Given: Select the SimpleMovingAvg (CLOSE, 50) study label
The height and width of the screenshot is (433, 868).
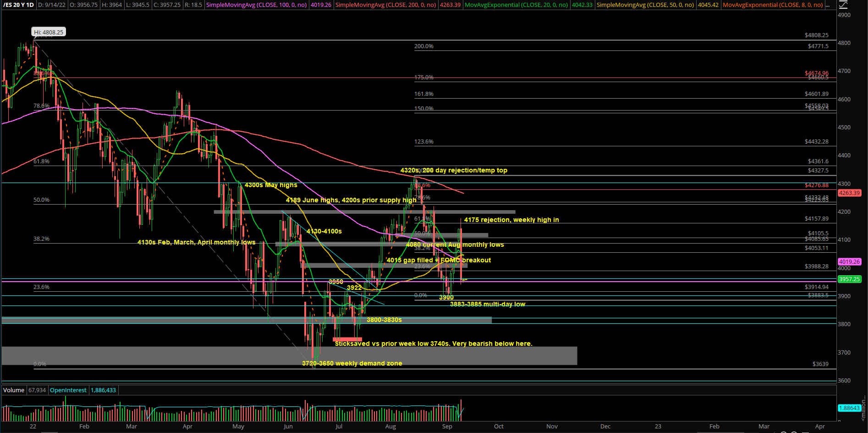Looking at the screenshot, I should 645,5.
